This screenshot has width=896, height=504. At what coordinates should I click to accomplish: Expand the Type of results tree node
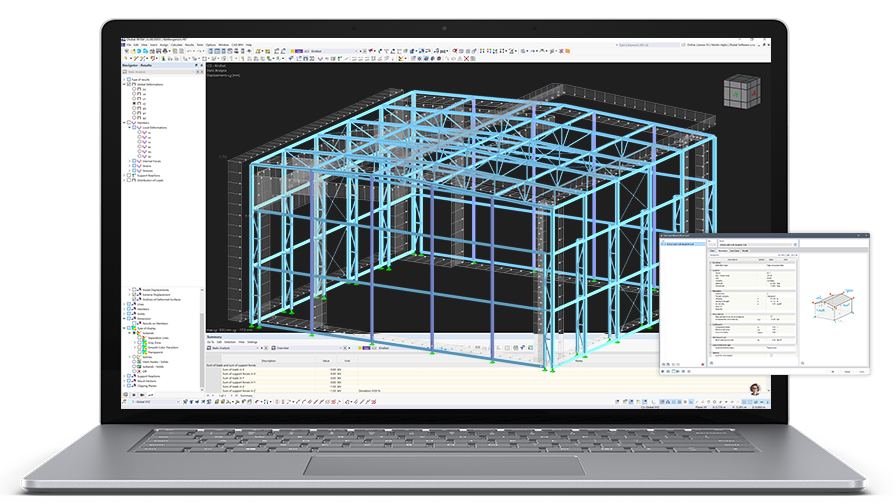click(x=124, y=79)
